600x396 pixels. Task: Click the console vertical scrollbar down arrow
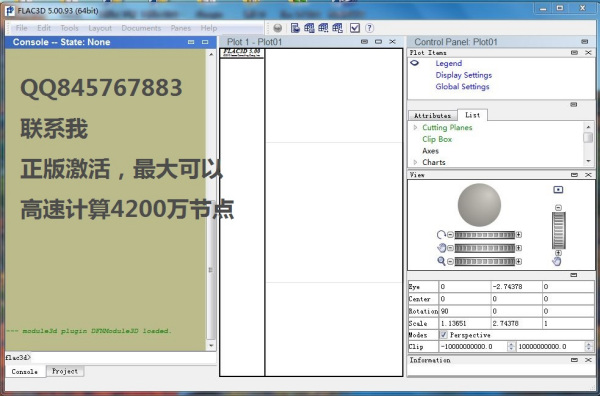pyautogui.click(x=211, y=345)
